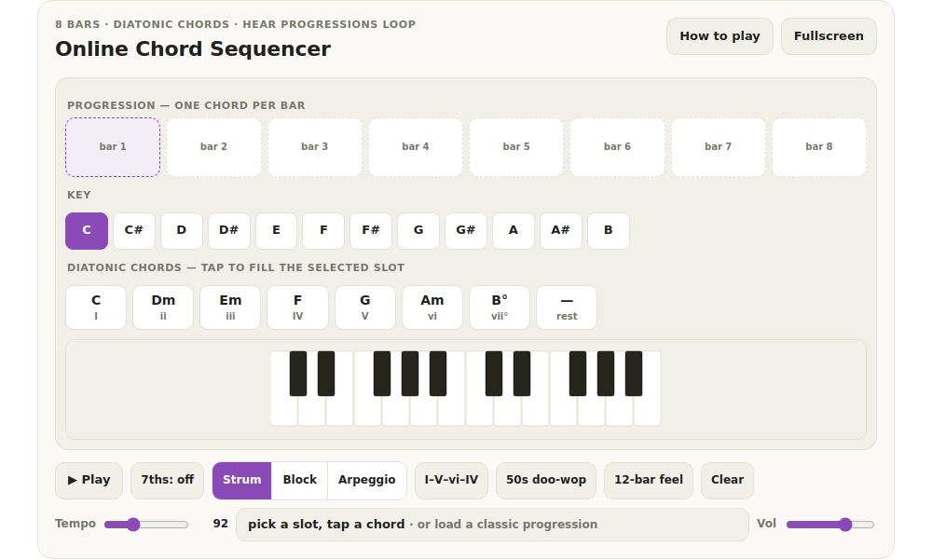The height and width of the screenshot is (560, 932).
Task: Fill slot with the B° (vii°) chord
Action: point(500,307)
